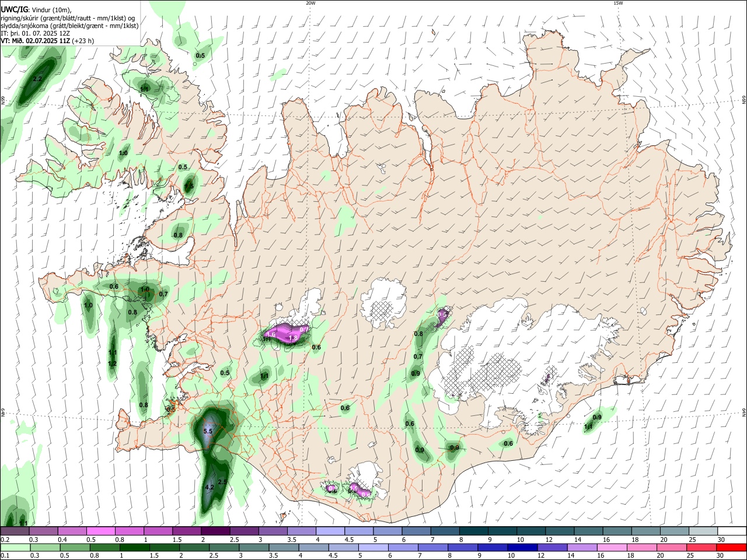
Task: Select the 'rigning/skúrir' legend description line
Action: [x=68, y=18]
